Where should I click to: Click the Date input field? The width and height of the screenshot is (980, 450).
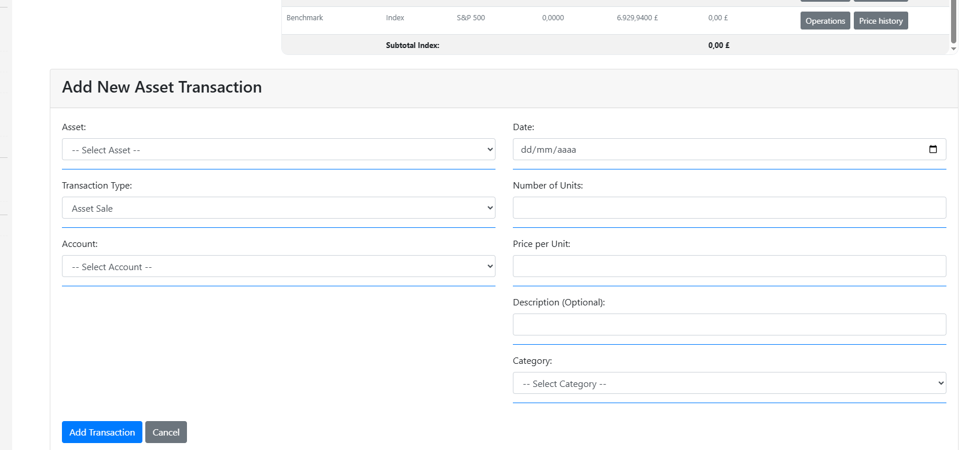[x=729, y=149]
